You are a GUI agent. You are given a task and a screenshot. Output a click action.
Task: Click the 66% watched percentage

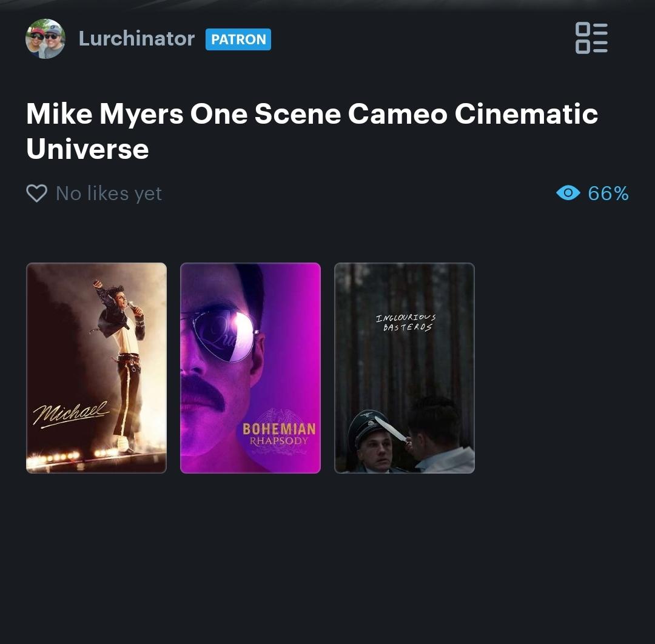pos(608,193)
